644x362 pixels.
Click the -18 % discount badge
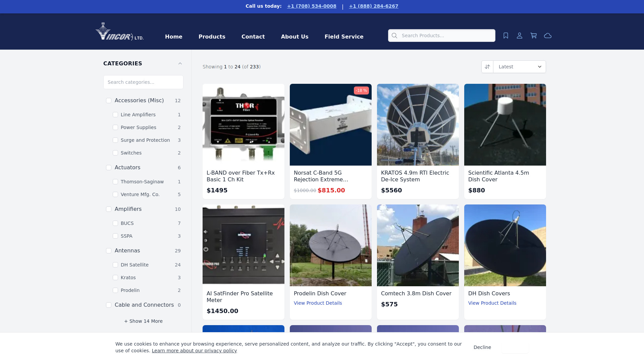[x=361, y=90]
